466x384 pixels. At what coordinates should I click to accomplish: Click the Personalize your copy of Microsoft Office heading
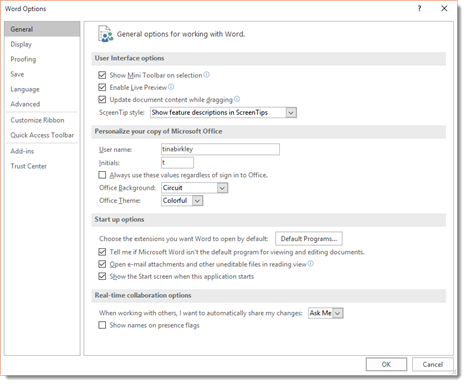[x=158, y=131]
